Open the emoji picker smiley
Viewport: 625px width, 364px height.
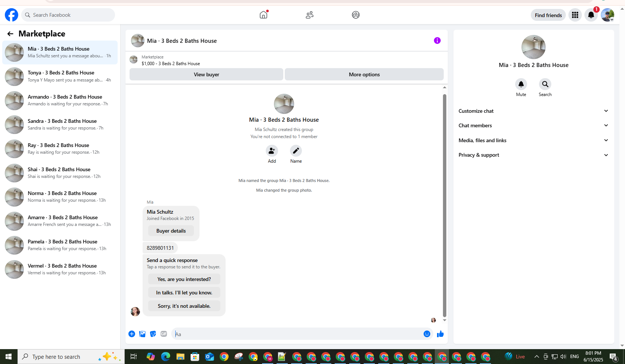coord(427,334)
